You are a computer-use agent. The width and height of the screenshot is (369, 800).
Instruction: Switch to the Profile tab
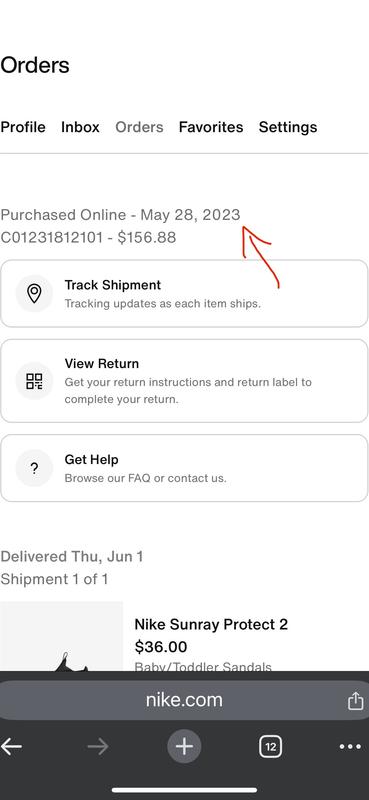point(23,127)
